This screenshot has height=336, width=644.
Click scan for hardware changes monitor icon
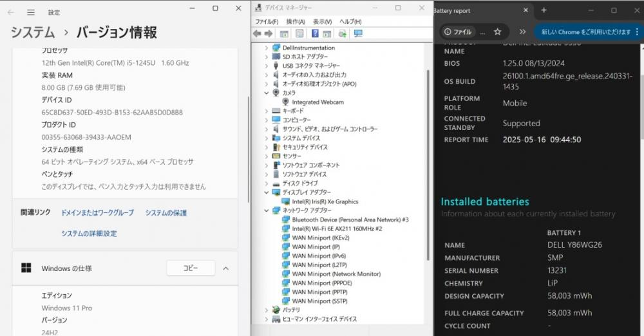(x=358, y=33)
